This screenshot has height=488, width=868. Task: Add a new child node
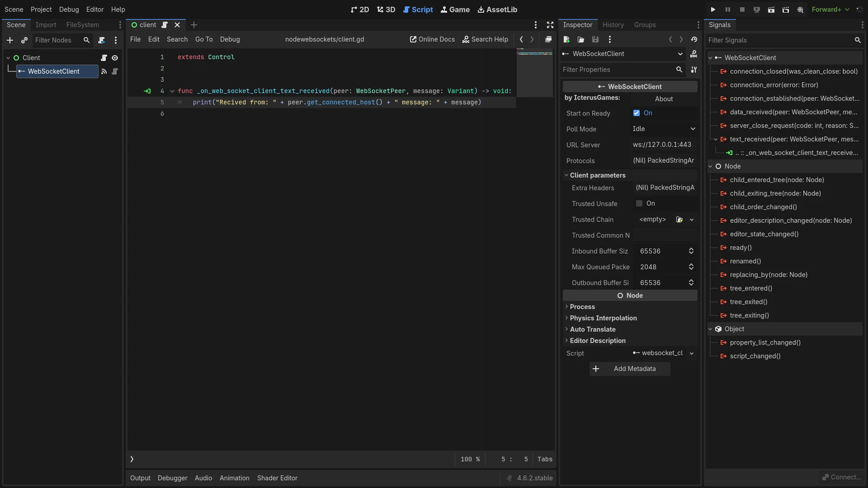[x=9, y=40]
